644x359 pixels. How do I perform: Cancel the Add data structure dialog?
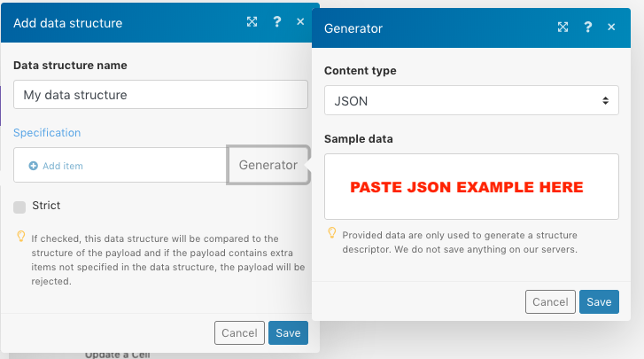tap(239, 332)
